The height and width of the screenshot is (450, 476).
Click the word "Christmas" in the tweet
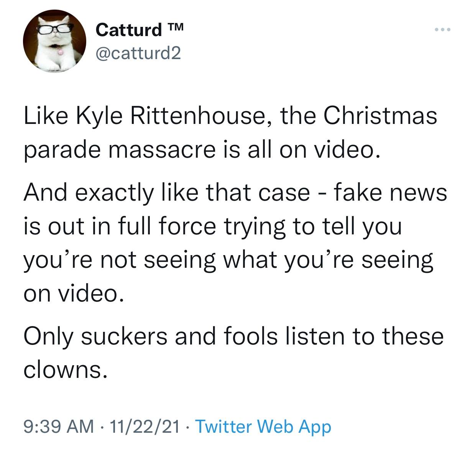point(381,116)
